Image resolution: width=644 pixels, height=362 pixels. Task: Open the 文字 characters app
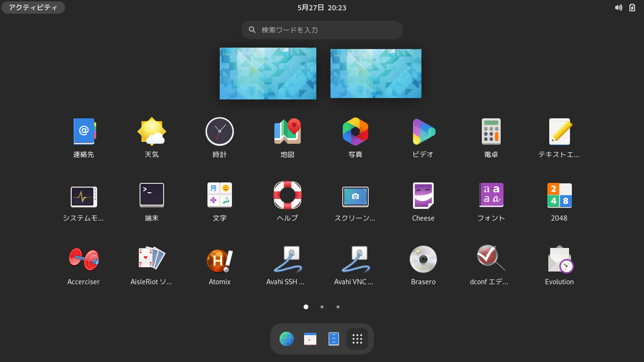point(220,195)
